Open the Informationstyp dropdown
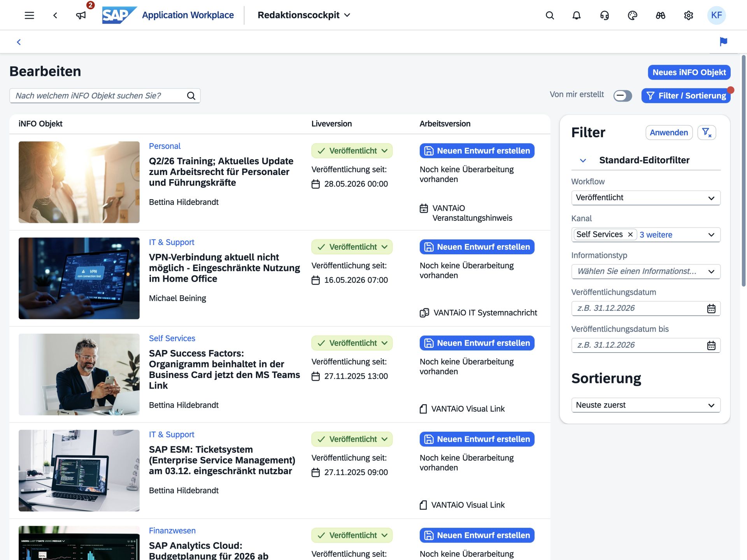This screenshot has height=560, width=747. click(x=646, y=271)
